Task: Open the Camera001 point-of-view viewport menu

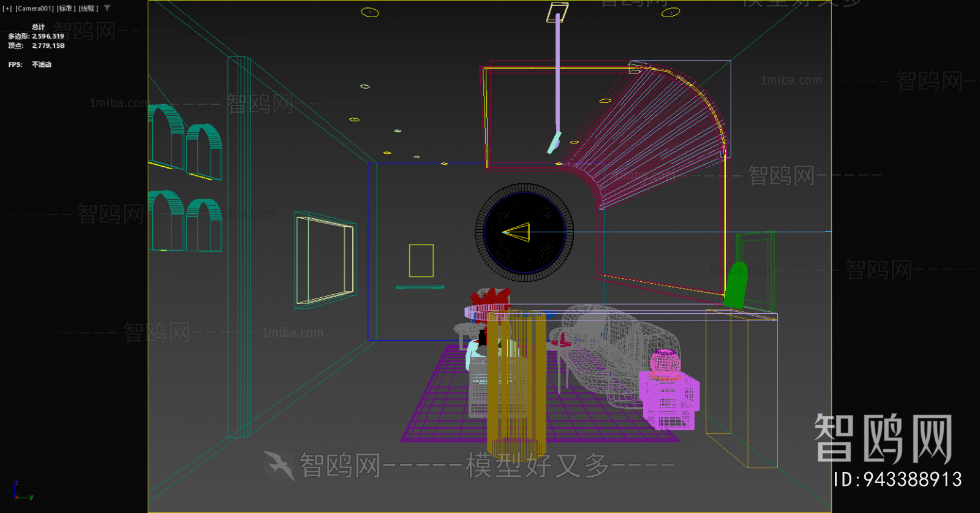Action: click(35, 9)
